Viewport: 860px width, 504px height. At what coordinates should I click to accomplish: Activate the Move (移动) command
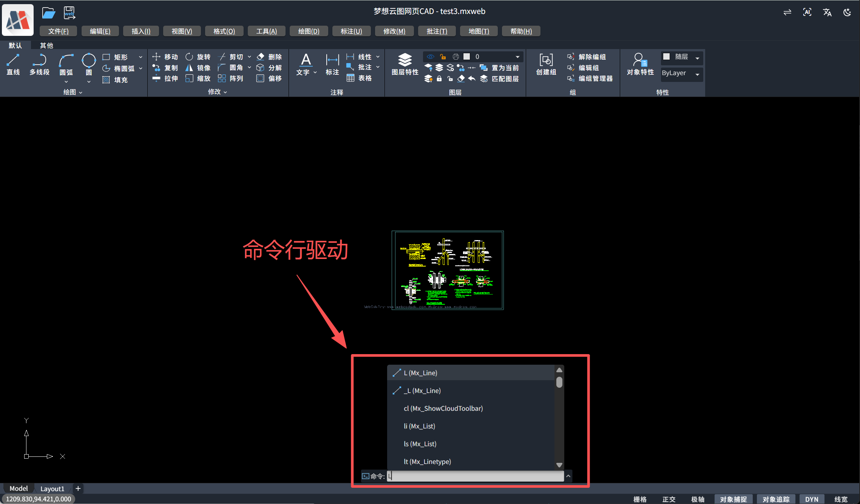coord(165,57)
